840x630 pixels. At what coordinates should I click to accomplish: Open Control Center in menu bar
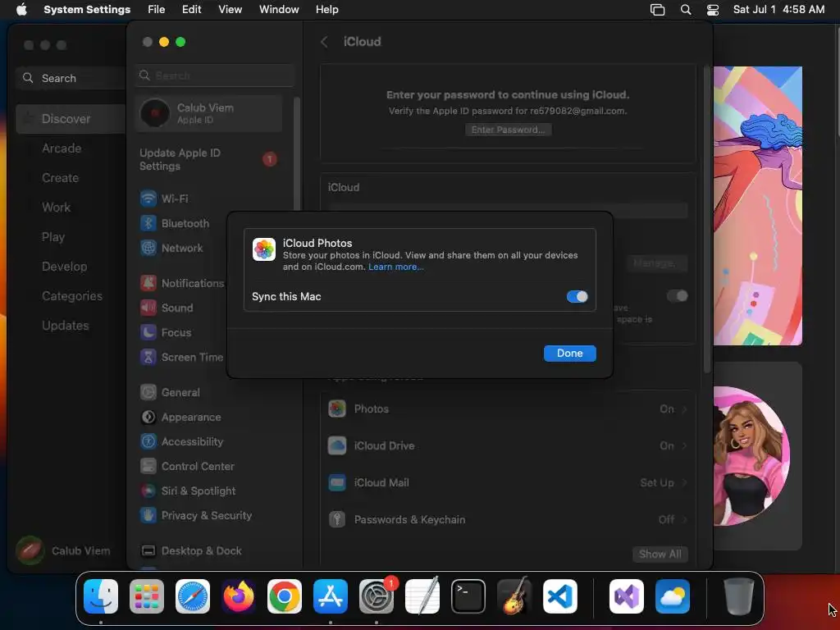(713, 10)
